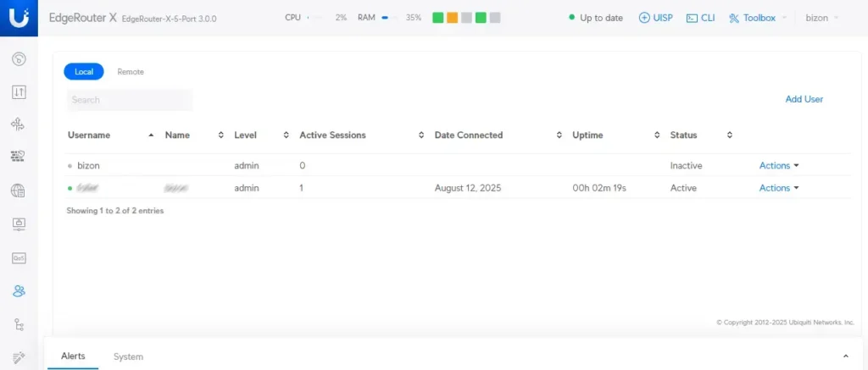This screenshot has width=868, height=370.
Task: Open the QoS sidebar icon
Action: pos(19,257)
